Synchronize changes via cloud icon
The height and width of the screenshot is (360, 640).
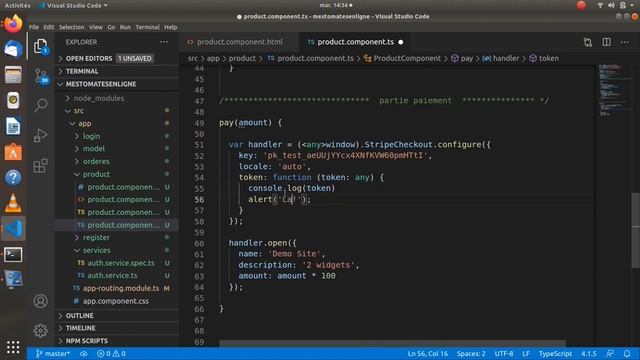pos(83,354)
